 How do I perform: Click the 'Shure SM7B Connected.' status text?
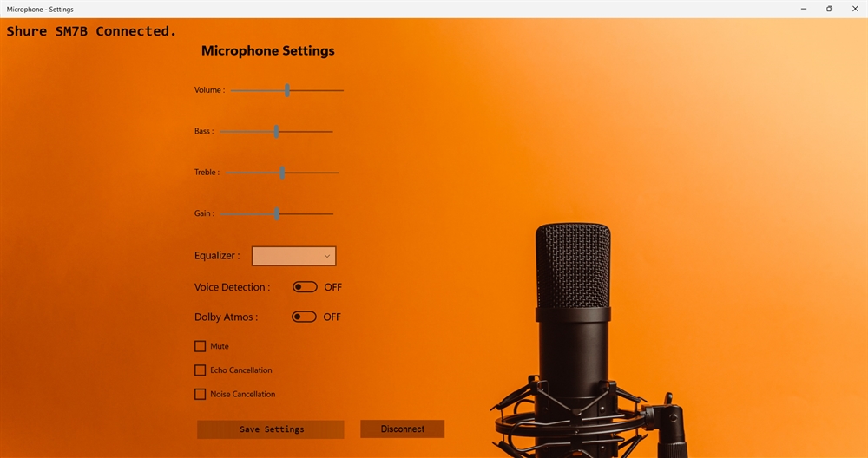[x=91, y=31]
